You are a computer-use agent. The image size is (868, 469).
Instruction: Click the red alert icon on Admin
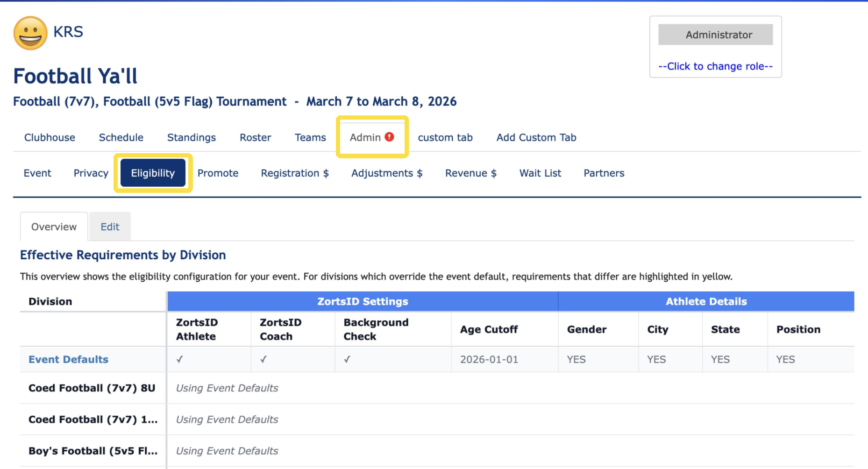tap(389, 137)
